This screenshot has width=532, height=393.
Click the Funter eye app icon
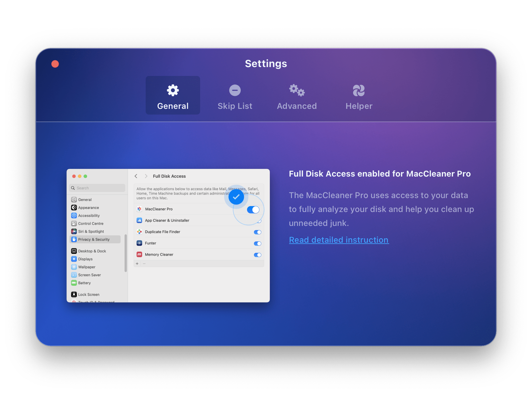[x=139, y=243]
